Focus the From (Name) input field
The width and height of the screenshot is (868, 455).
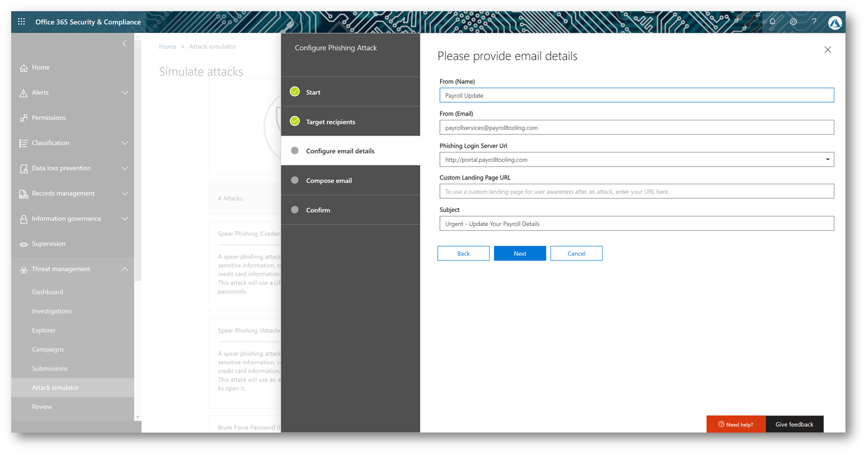[636, 95]
